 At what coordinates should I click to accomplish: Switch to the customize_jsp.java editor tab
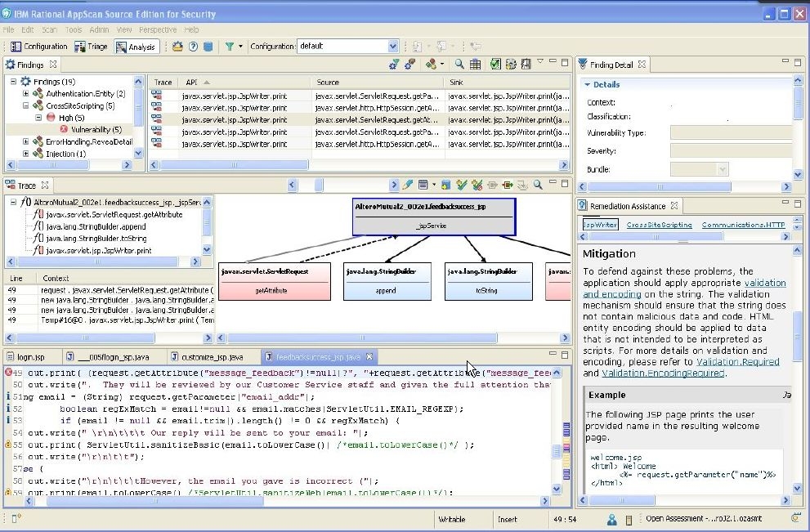[x=212, y=357]
